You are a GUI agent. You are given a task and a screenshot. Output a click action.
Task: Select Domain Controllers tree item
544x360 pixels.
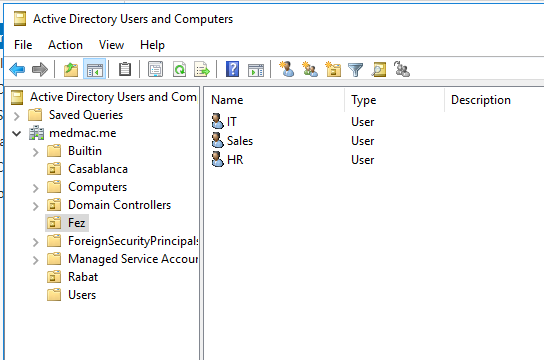click(x=119, y=205)
